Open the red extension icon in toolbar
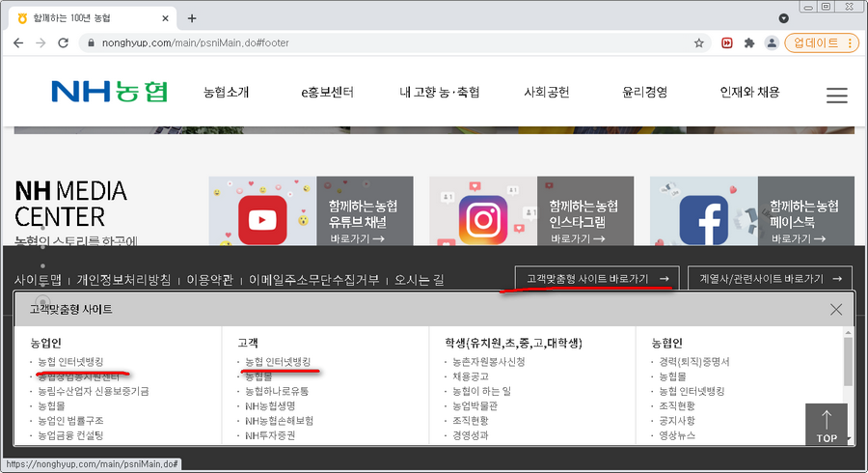Viewport: 868px width, 473px height. click(727, 43)
